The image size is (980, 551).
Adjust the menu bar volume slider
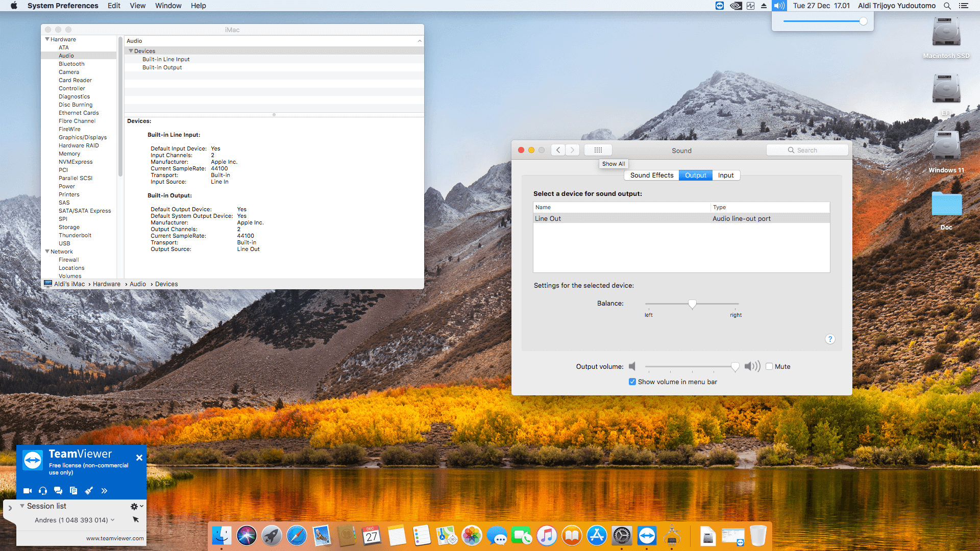(x=863, y=21)
